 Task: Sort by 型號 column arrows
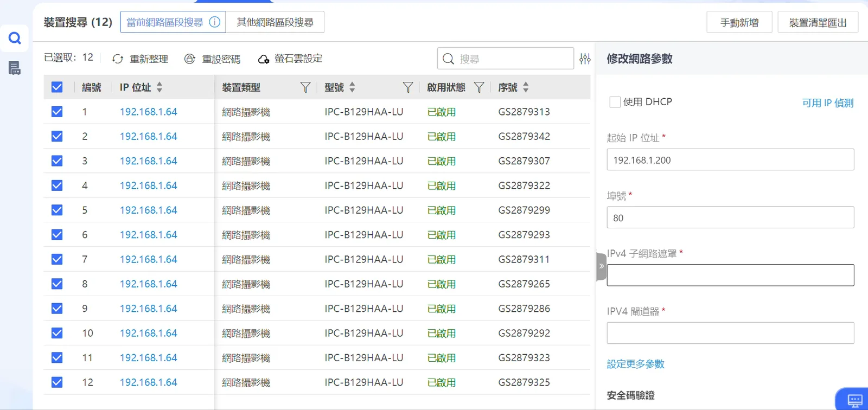click(352, 87)
